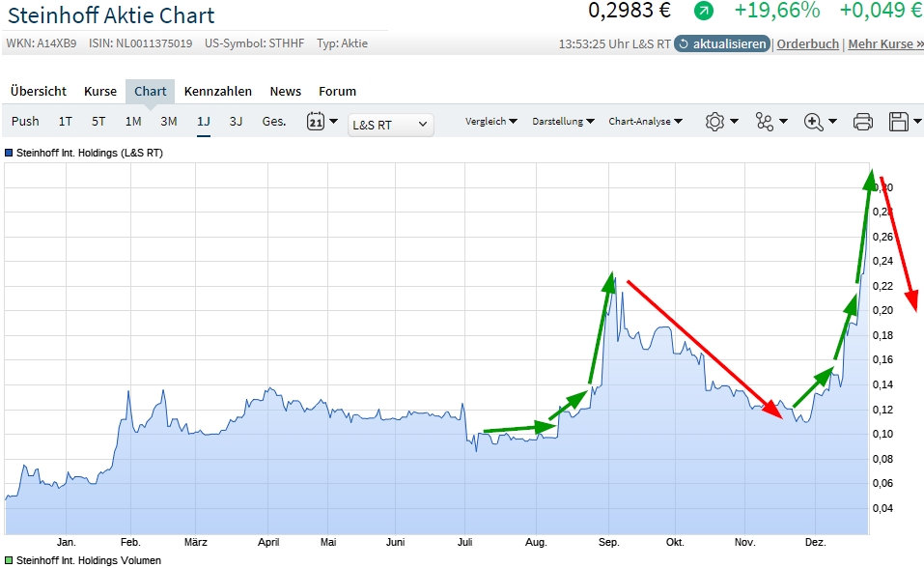Click the green price-up arrow icon
The width and height of the screenshot is (924, 568).
pos(704,11)
